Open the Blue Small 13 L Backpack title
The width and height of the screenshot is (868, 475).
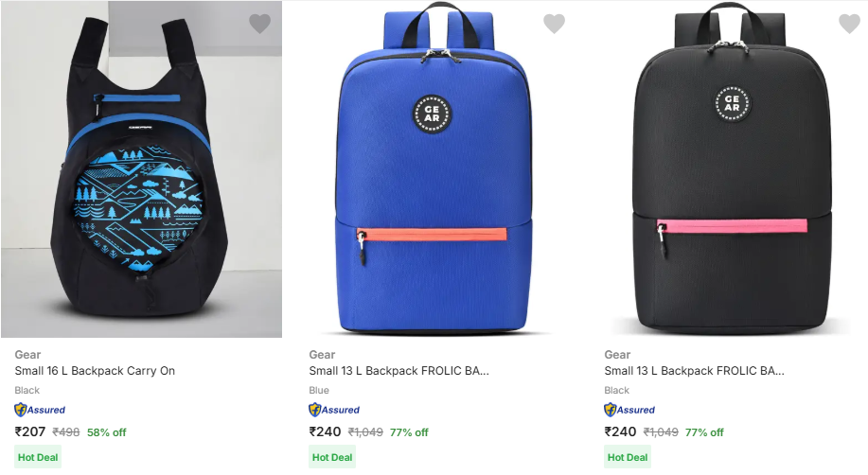pyautogui.click(x=399, y=371)
